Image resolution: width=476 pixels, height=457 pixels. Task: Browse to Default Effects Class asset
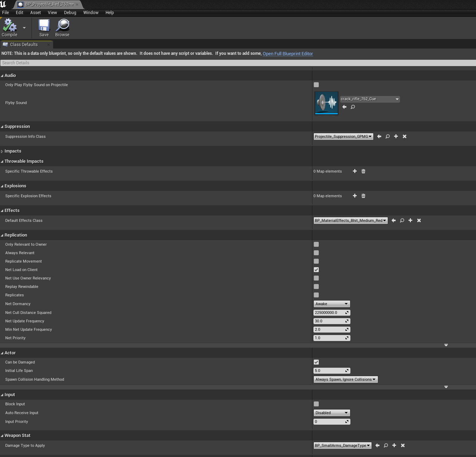click(402, 220)
